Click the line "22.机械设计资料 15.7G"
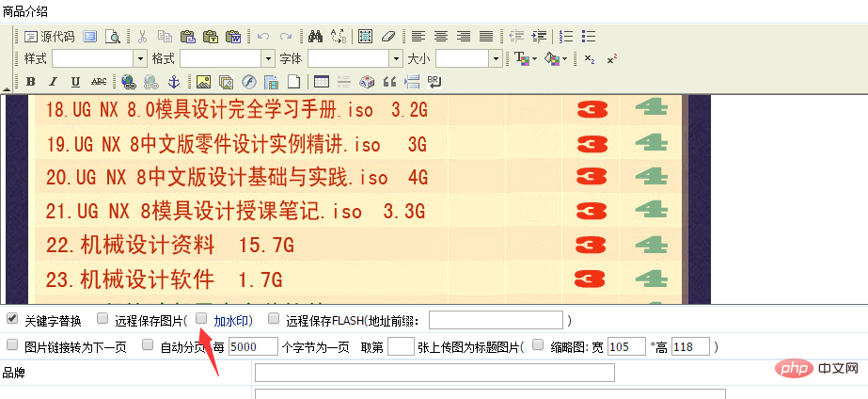Viewport: 868px width, 399px height. click(x=170, y=245)
